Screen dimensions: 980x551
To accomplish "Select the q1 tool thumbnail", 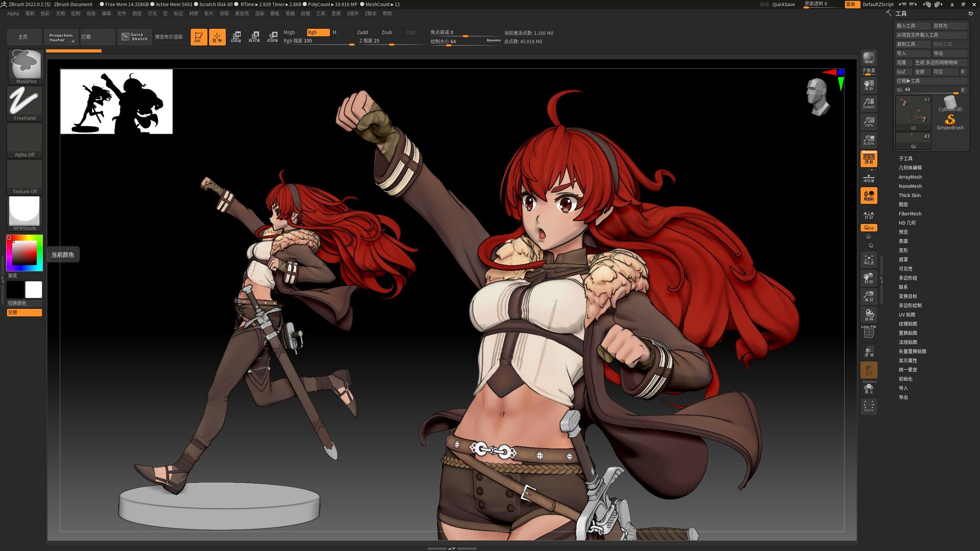I will [x=913, y=113].
